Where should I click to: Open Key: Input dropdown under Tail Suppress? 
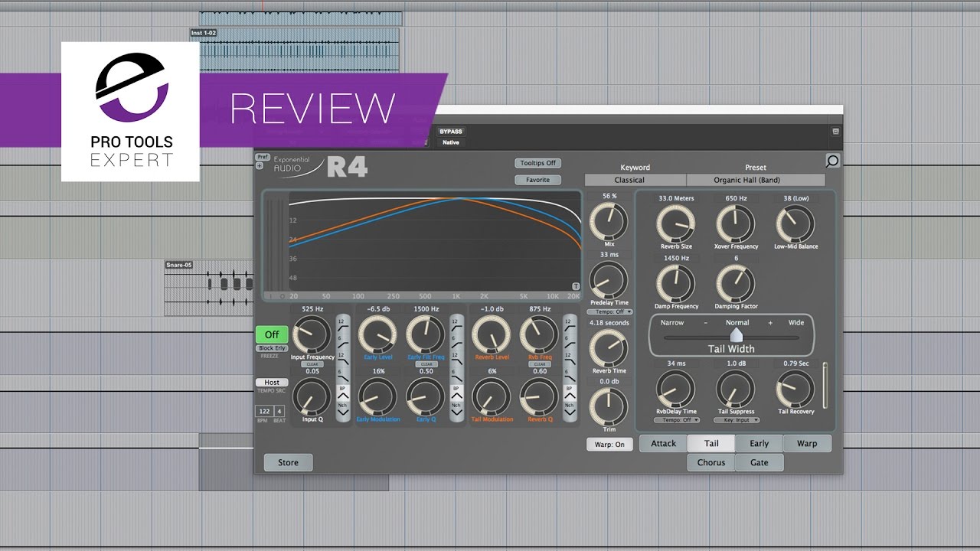[736, 420]
